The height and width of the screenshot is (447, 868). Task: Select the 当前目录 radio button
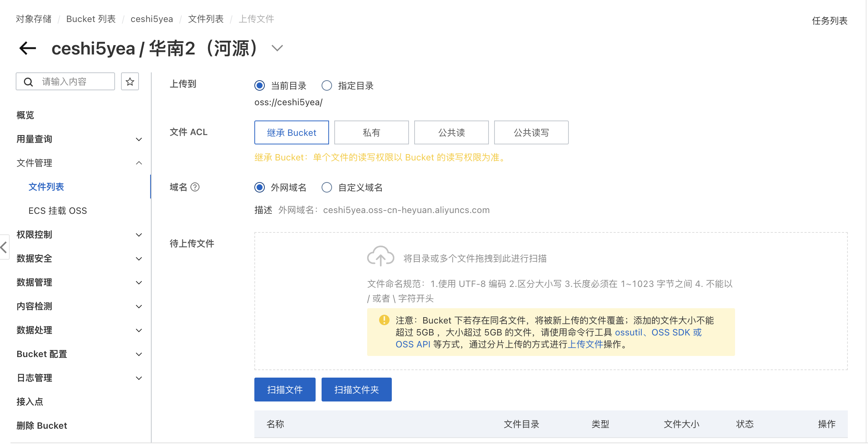tap(260, 86)
